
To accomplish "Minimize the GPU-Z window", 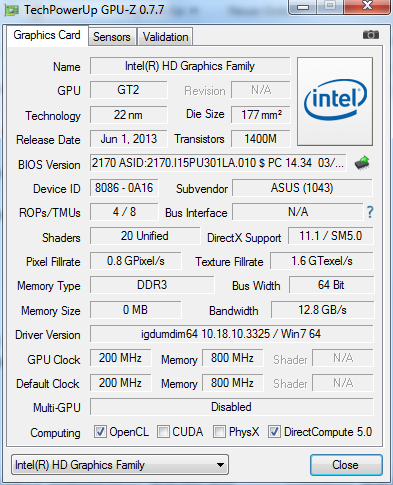I will 302,7.
